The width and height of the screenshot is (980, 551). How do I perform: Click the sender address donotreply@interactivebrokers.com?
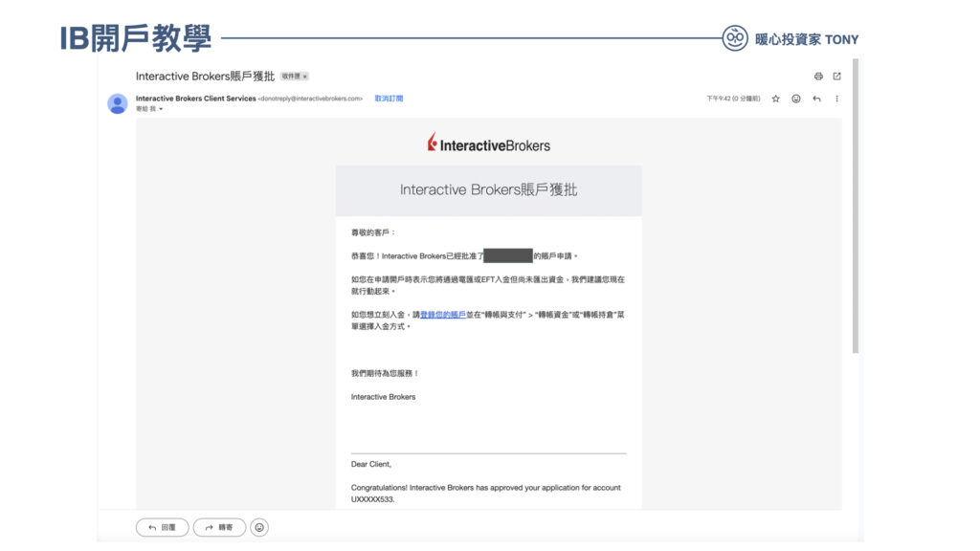pyautogui.click(x=310, y=99)
